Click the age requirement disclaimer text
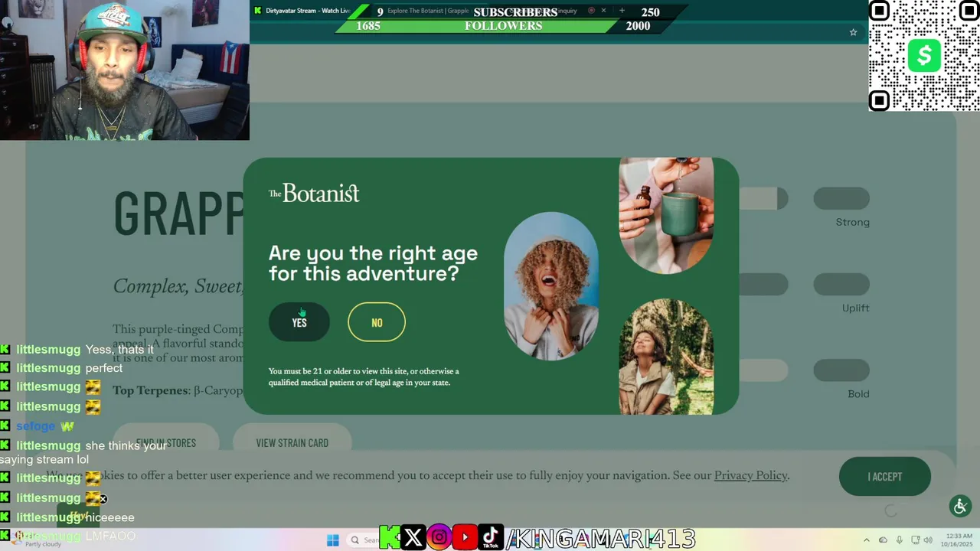Image resolution: width=980 pixels, height=551 pixels. (364, 377)
